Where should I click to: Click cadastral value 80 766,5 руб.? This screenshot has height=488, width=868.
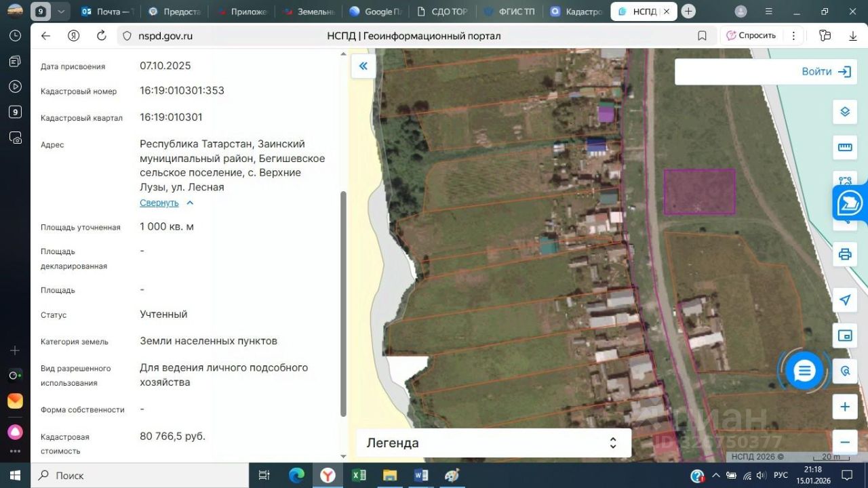(172, 436)
